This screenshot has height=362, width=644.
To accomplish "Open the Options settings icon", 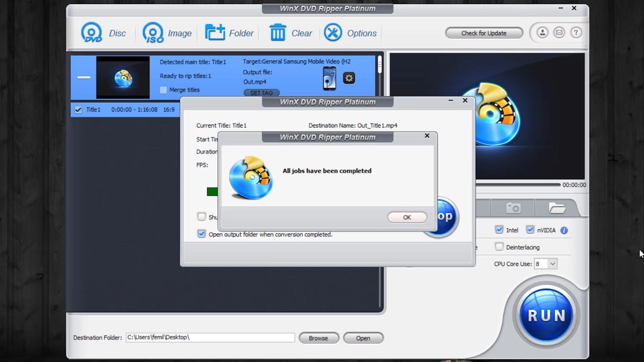I will click(x=333, y=33).
